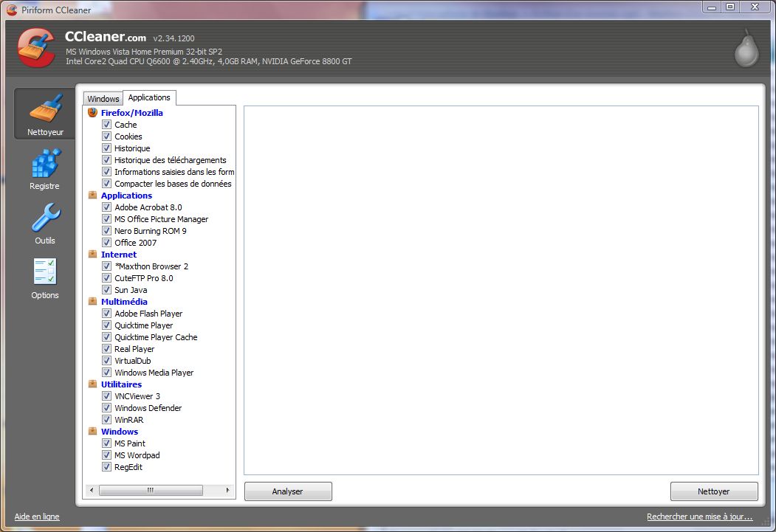Toggle Windows Media Player checkbox

[106, 373]
